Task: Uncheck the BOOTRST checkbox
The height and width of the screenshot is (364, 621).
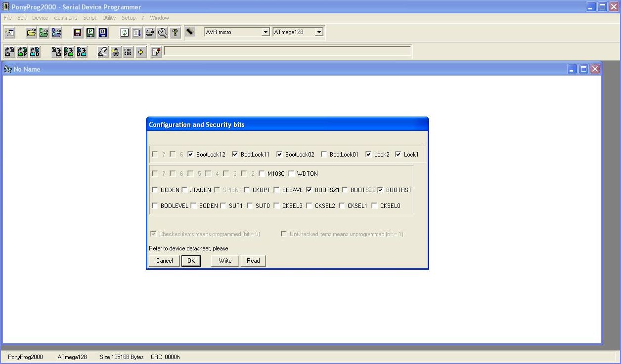Action: pos(380,190)
